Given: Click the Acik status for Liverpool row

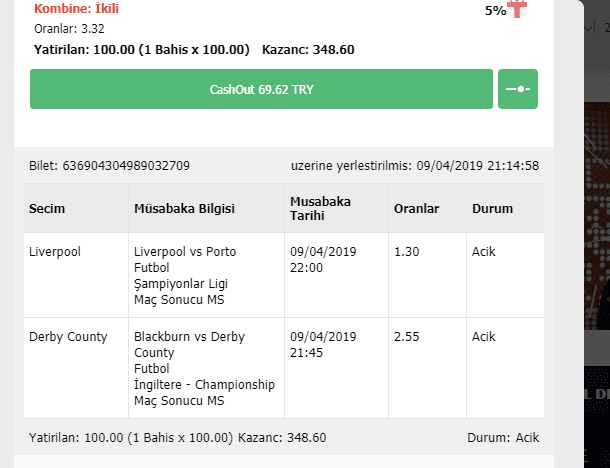Looking at the screenshot, I should 484,252.
